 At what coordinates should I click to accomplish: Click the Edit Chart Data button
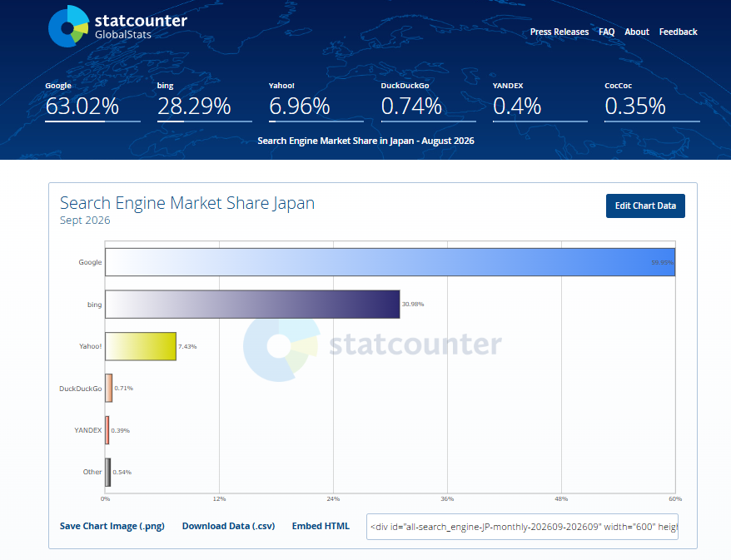pyautogui.click(x=645, y=206)
